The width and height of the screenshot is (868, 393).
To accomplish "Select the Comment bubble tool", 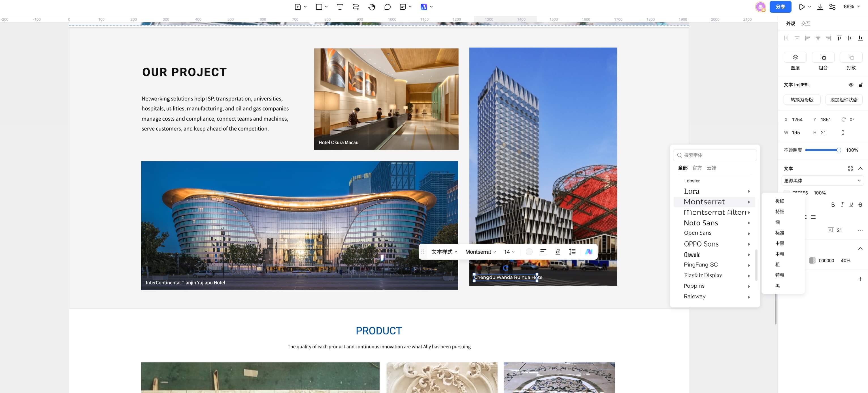I will pyautogui.click(x=387, y=7).
